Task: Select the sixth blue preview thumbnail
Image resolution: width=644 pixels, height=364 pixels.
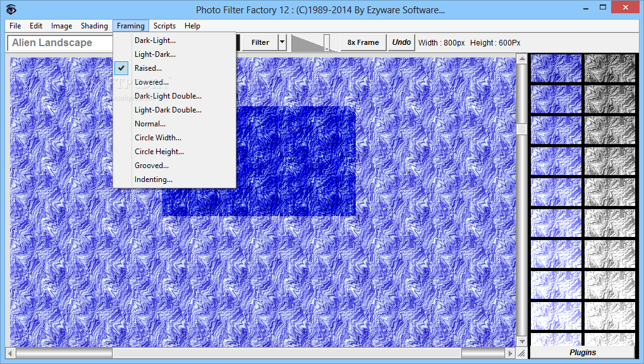Action: click(556, 223)
